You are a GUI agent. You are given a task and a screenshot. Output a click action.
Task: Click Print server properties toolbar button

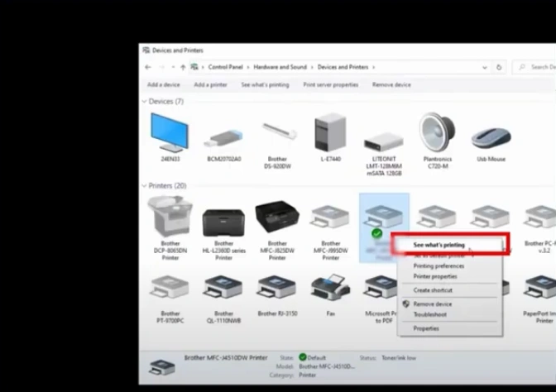[330, 84]
